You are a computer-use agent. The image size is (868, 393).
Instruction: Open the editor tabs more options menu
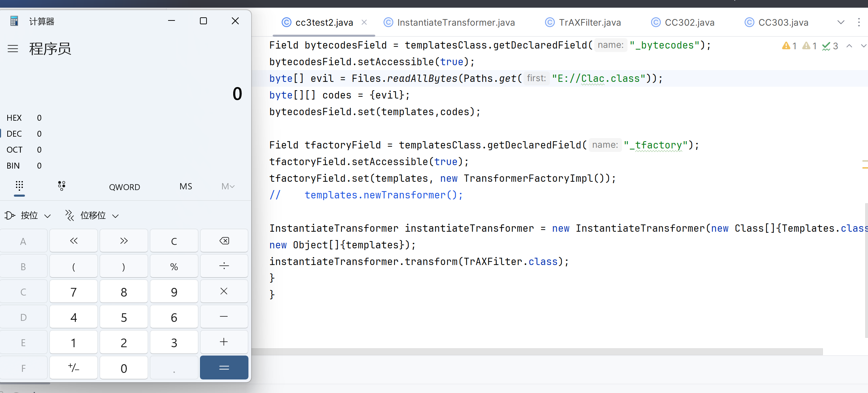click(x=859, y=22)
